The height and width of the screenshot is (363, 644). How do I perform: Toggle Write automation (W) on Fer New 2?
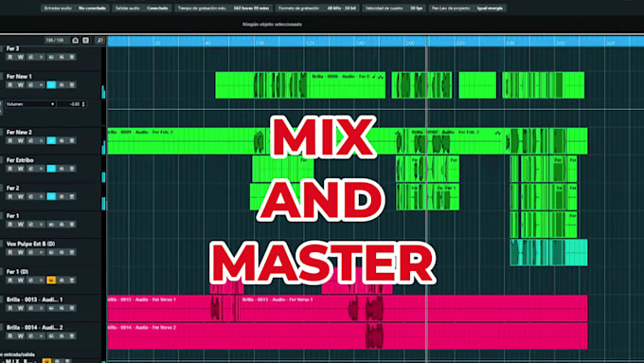point(21,141)
